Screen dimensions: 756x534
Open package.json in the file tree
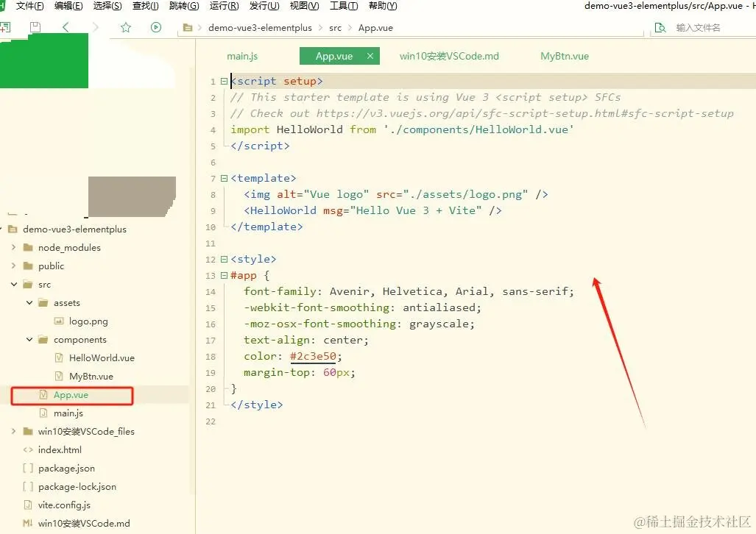[x=66, y=469]
